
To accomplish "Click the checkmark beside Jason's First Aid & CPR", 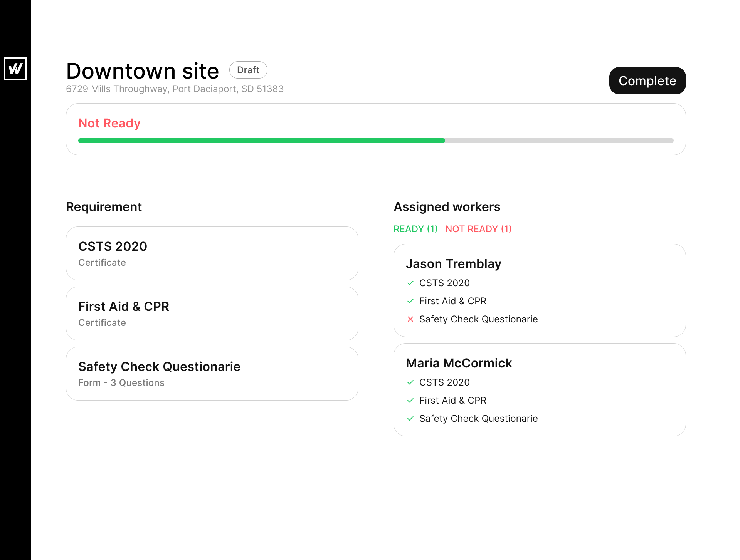I will 410,301.
